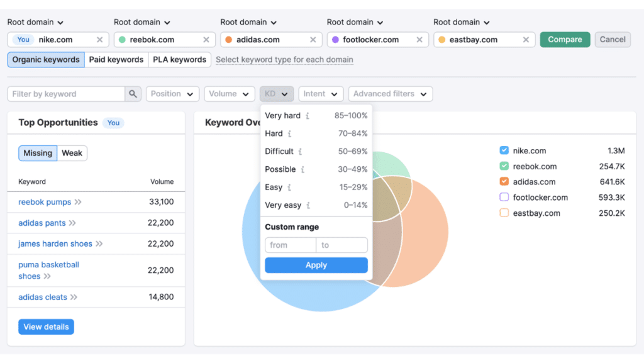The width and height of the screenshot is (644, 363).
Task: Click the magnifier search icon
Action: point(133,94)
